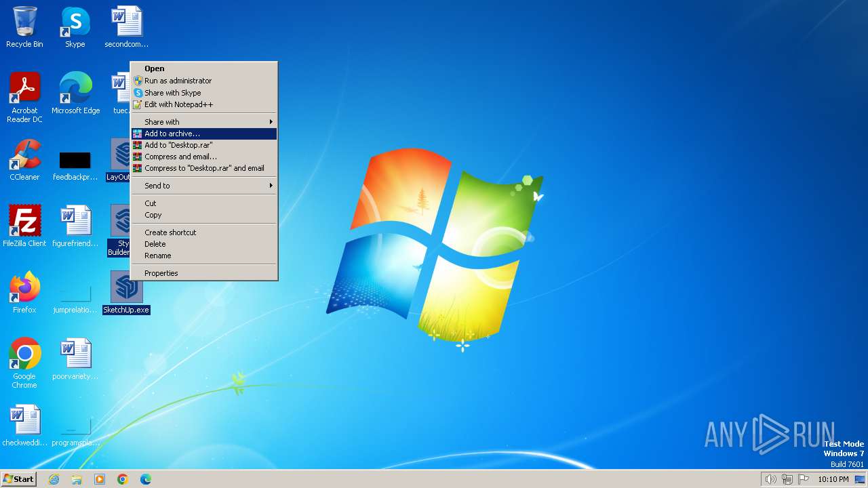The width and height of the screenshot is (868, 488).
Task: Launch Chrome from the taskbar
Action: tap(123, 479)
